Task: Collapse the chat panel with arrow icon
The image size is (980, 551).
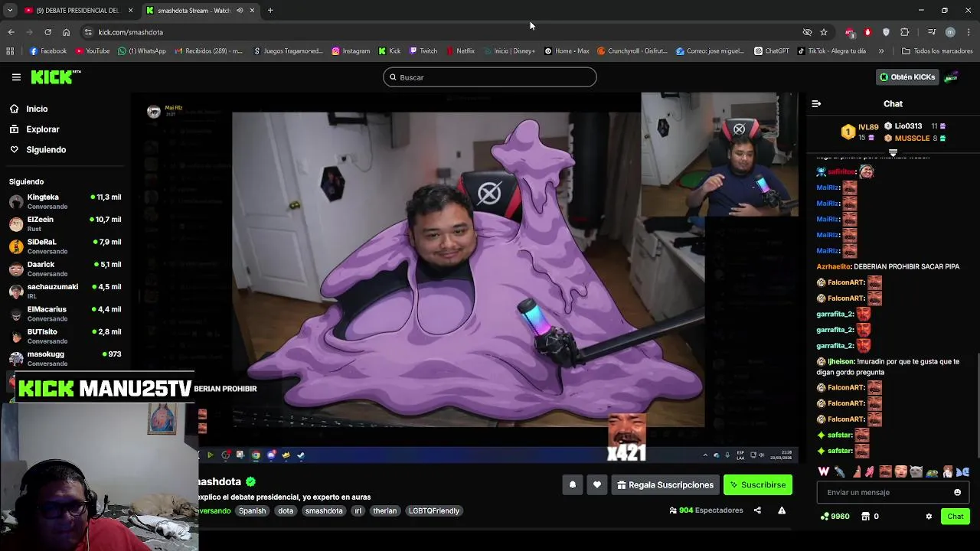Action: [x=816, y=103]
